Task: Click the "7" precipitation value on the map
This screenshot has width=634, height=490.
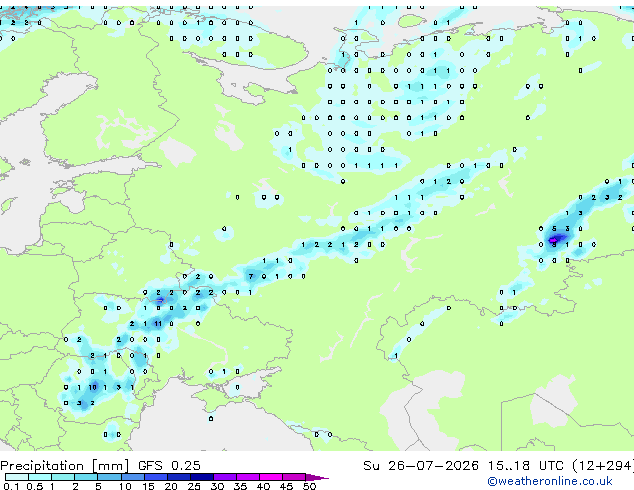Action: [x=251, y=276]
